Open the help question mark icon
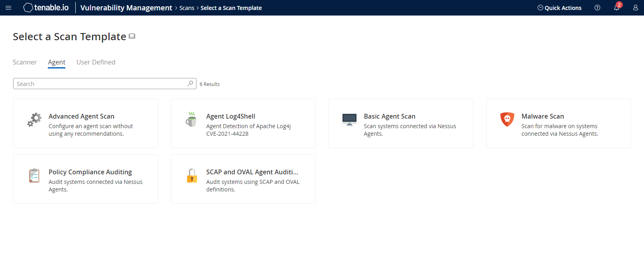This screenshot has height=279, width=644. [x=597, y=8]
